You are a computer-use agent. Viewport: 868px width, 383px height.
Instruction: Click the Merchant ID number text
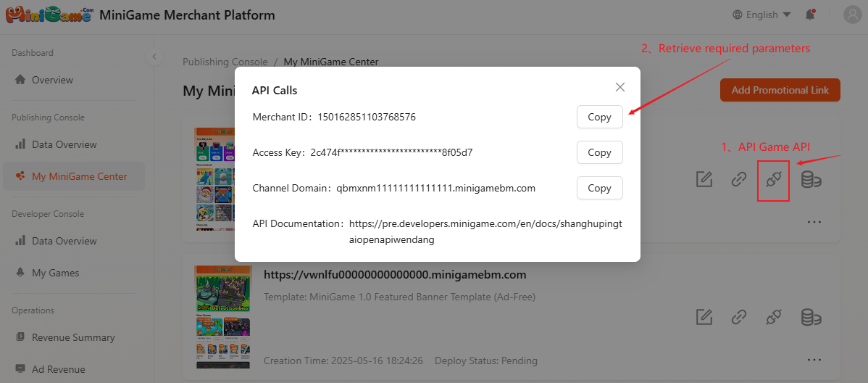[x=367, y=117]
